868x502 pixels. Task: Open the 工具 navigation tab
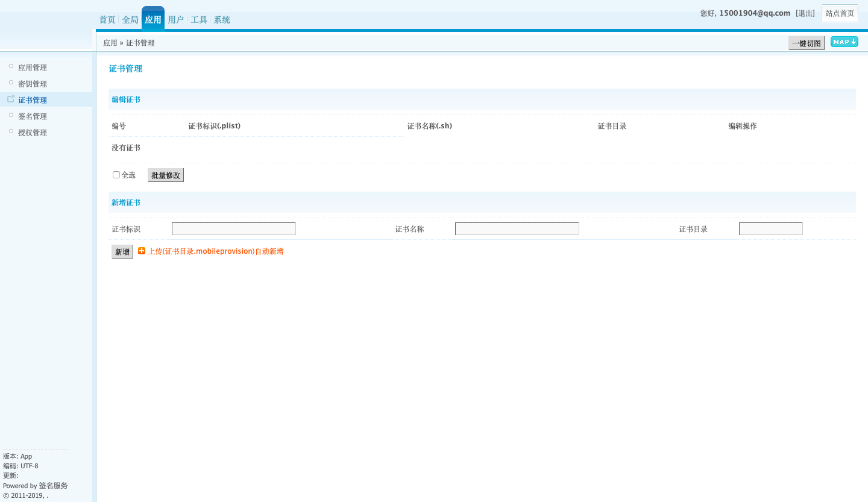(x=199, y=20)
